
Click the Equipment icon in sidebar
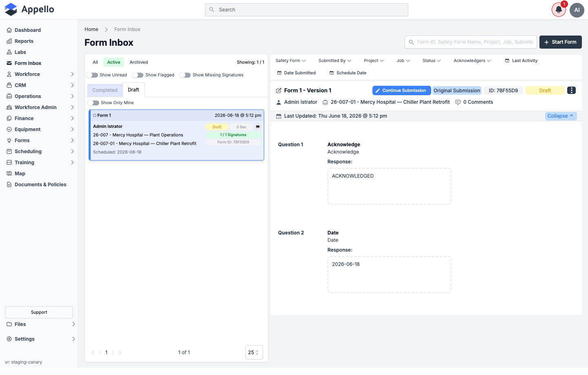point(9,129)
